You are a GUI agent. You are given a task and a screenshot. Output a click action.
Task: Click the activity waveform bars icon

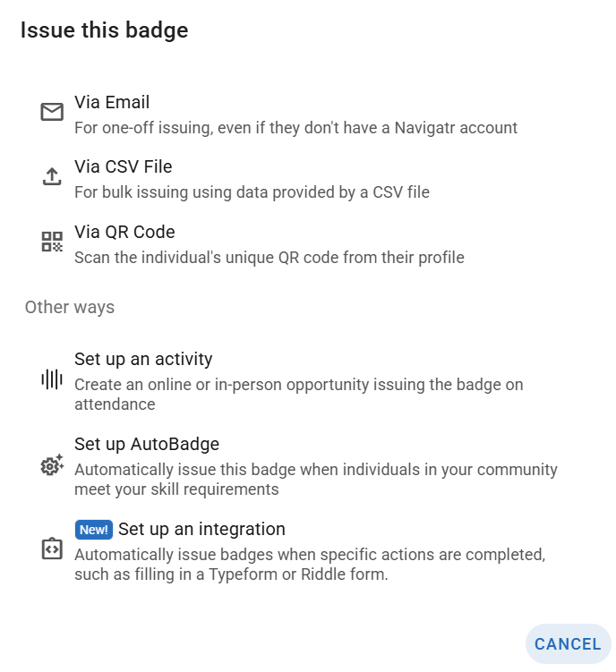[x=52, y=379]
